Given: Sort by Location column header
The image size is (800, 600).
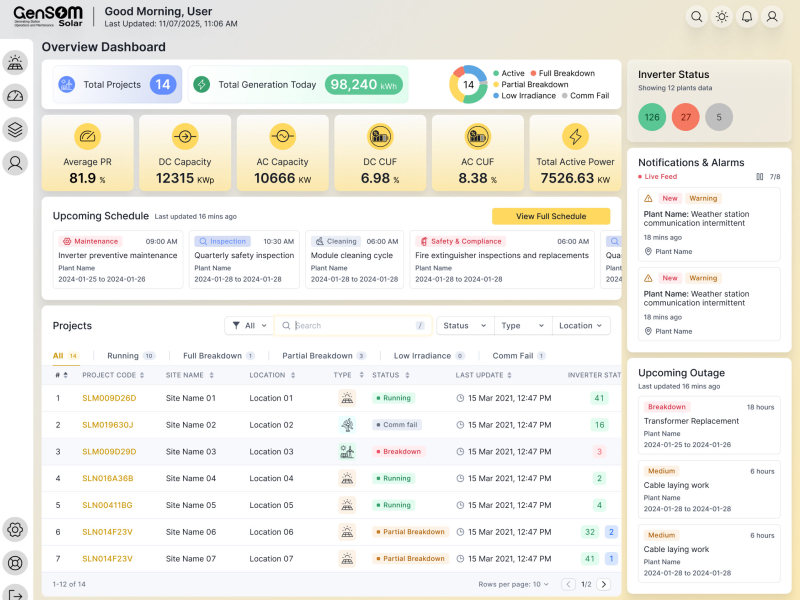Looking at the screenshot, I should tap(272, 375).
